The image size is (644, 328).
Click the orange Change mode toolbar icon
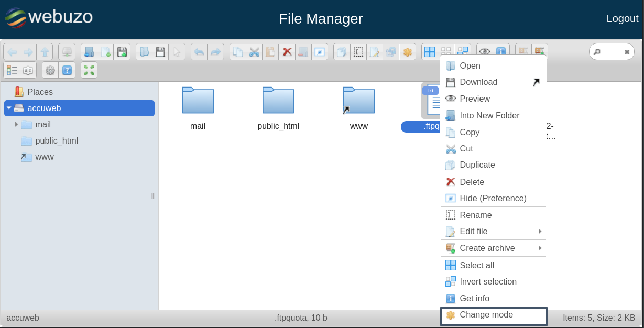pos(407,52)
